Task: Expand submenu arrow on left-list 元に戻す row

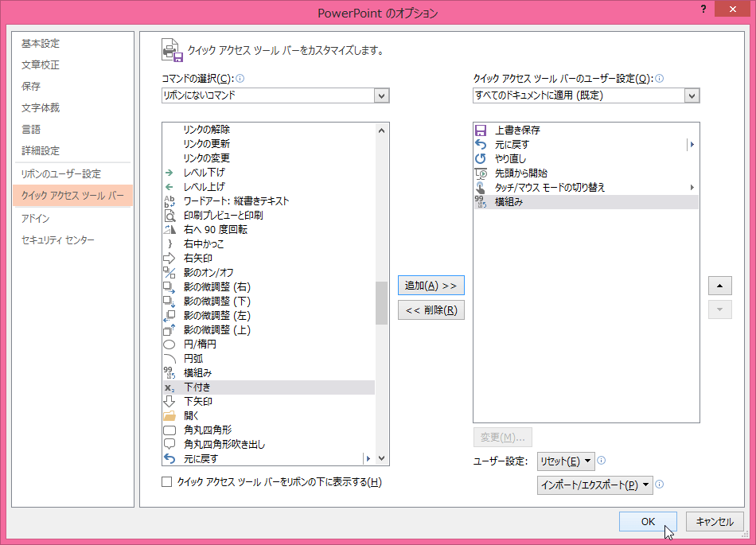Action: (368, 459)
